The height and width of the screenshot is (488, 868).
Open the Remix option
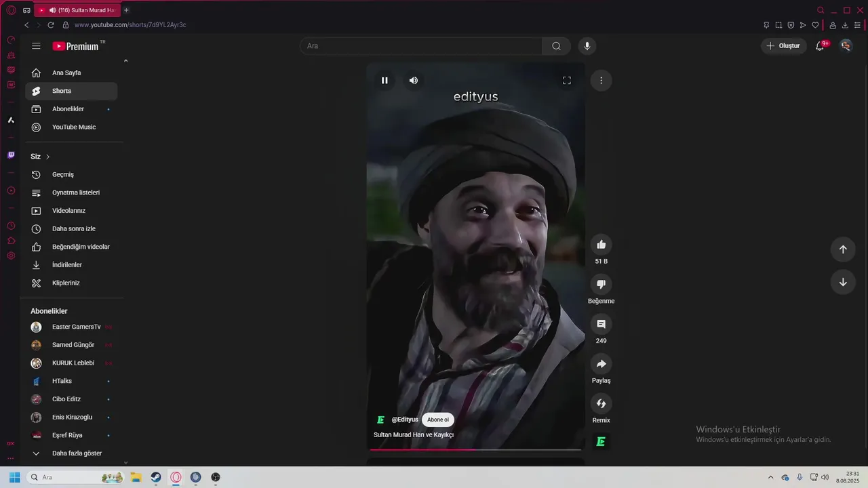601,404
